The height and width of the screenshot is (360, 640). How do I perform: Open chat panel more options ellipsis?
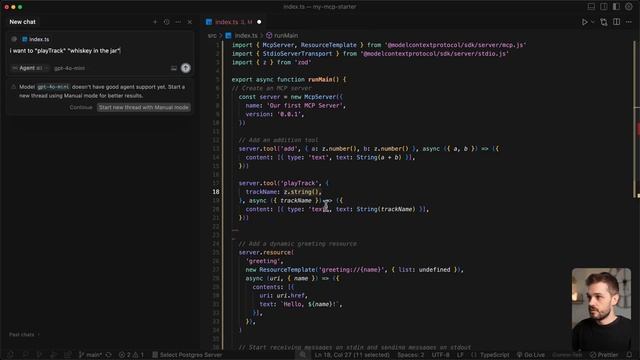tap(178, 22)
